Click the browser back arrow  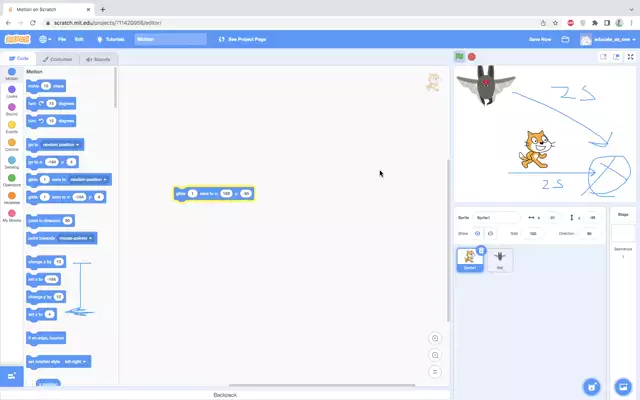coord(9,23)
